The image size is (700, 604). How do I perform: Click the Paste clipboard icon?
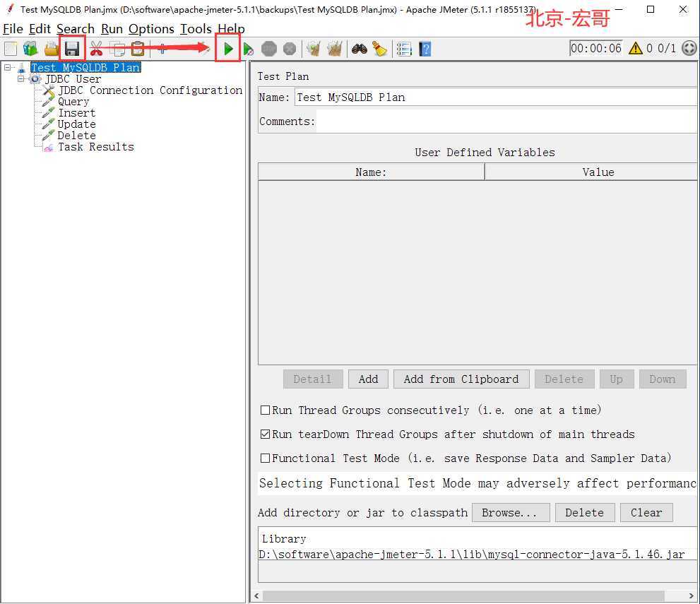(x=138, y=49)
